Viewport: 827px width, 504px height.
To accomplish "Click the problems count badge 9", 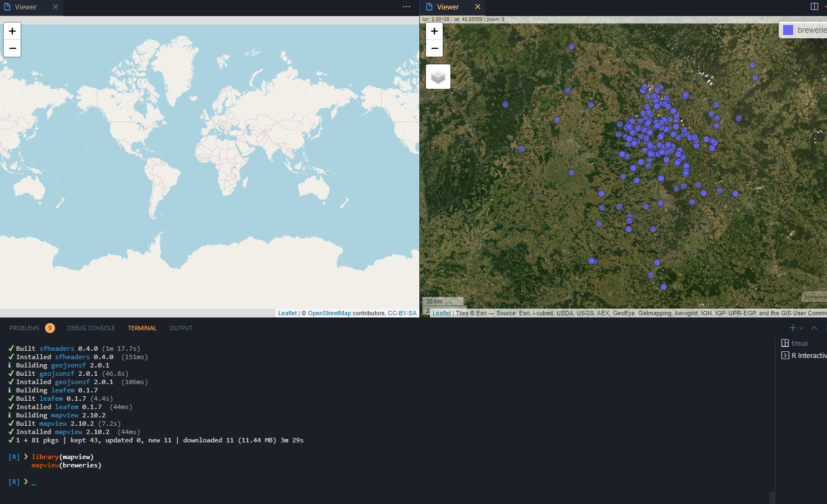I will click(50, 328).
